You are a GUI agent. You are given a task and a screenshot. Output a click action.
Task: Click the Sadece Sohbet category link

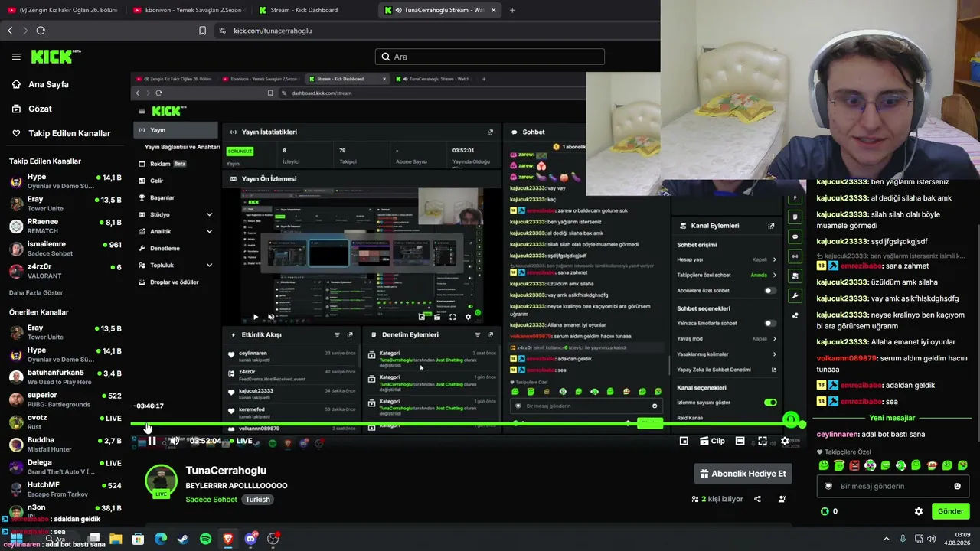pos(211,500)
